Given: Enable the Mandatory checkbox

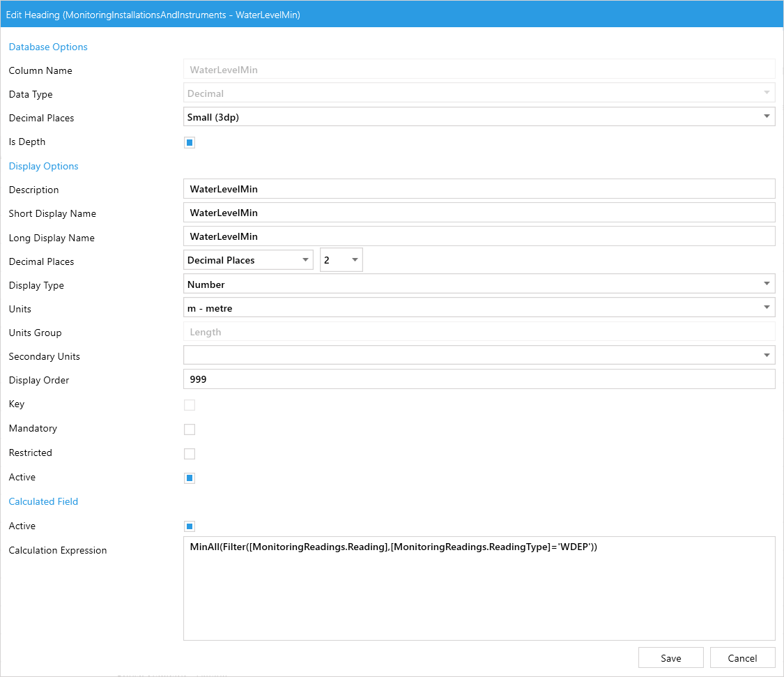Looking at the screenshot, I should (x=190, y=429).
